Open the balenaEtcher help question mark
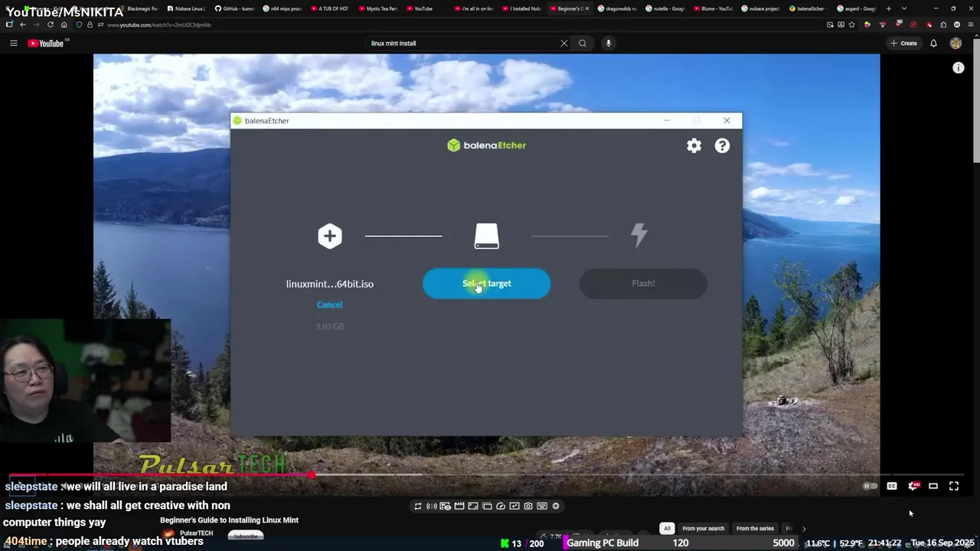The width and height of the screenshot is (980, 551). (722, 145)
